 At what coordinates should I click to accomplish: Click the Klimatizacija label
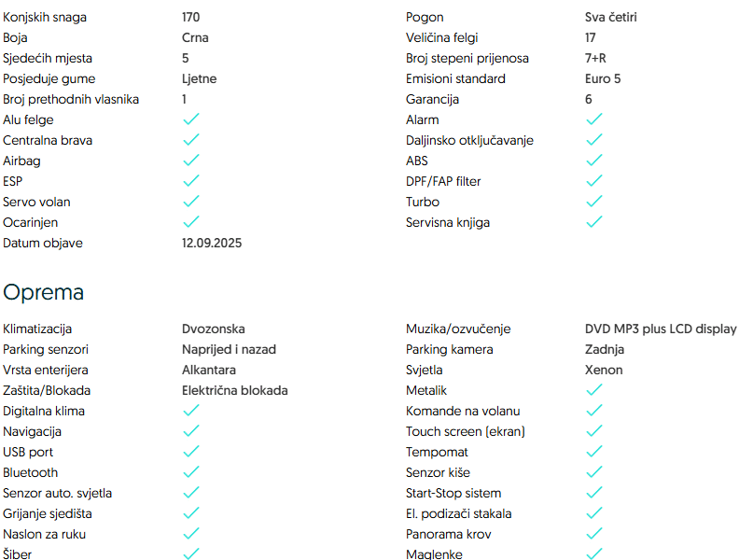point(37,329)
